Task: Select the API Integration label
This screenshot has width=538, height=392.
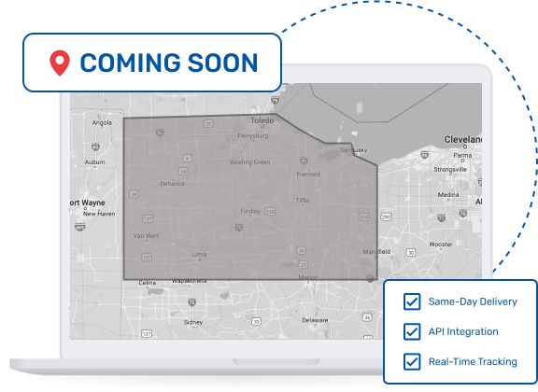Action: pos(463,331)
